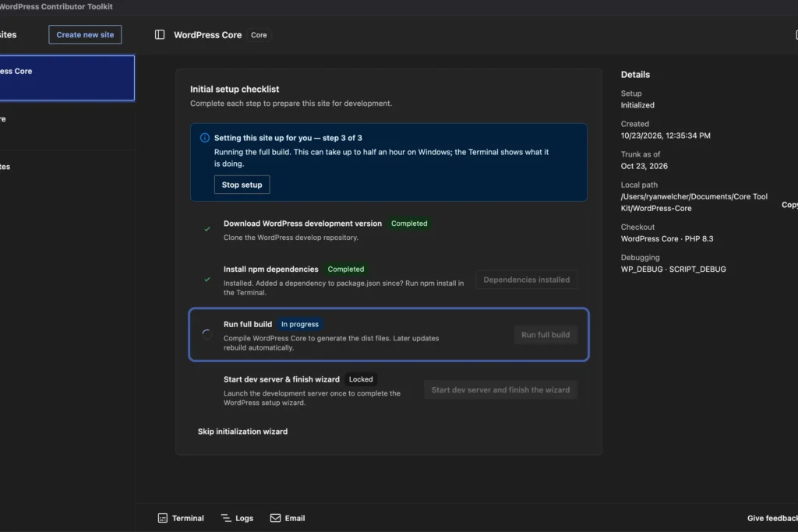Click the Run full build step title
Image resolution: width=798 pixels, height=532 pixels.
[x=248, y=324]
